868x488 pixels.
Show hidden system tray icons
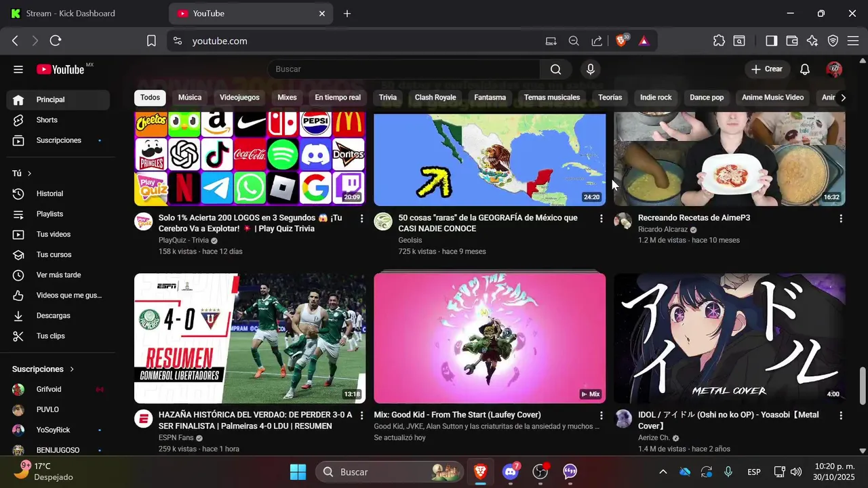(663, 472)
